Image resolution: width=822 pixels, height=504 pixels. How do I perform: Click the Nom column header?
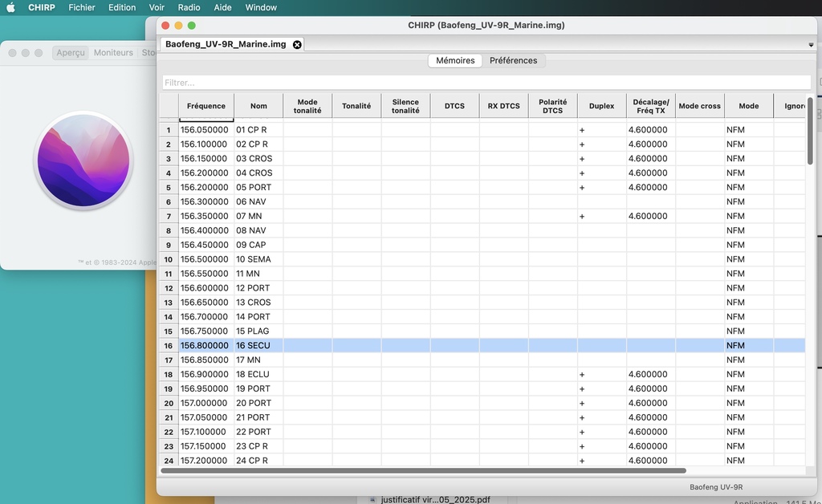[258, 106]
